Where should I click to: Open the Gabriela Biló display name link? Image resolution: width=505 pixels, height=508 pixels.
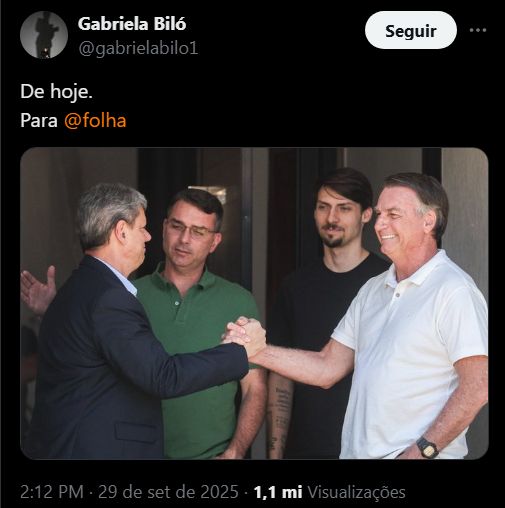tap(132, 24)
